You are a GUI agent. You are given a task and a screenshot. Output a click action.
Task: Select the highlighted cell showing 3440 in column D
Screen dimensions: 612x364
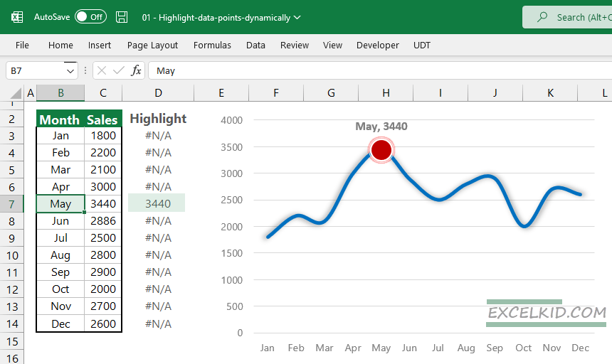(157, 203)
